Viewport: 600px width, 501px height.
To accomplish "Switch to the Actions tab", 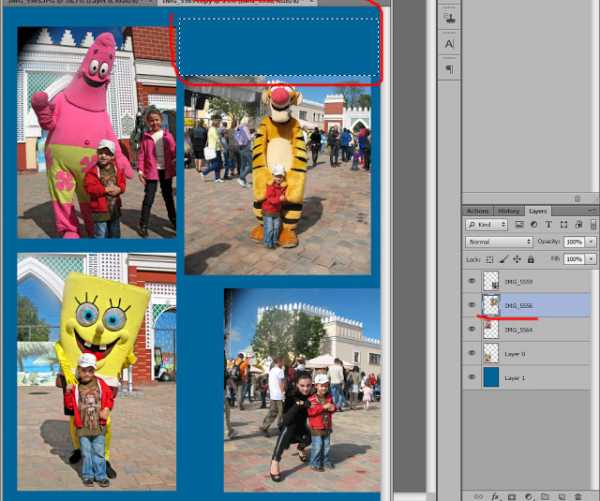I will pos(478,211).
